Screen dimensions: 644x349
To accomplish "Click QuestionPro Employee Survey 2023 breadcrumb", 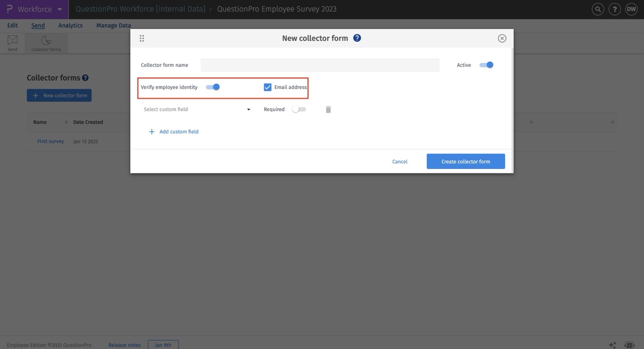I will 277,9.
